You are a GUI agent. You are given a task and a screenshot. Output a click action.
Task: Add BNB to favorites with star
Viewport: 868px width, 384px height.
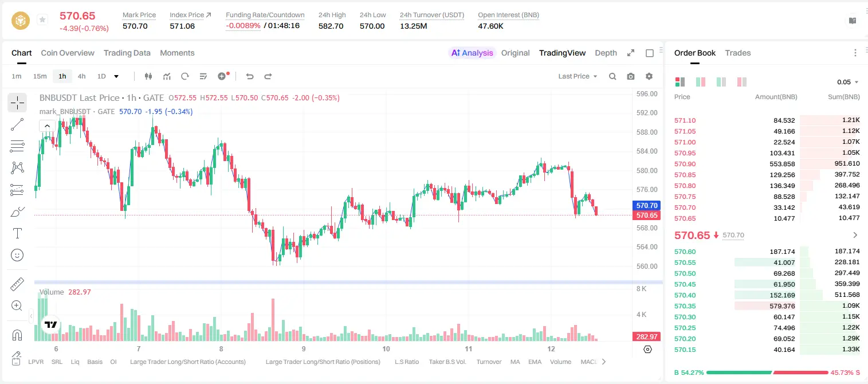point(42,20)
